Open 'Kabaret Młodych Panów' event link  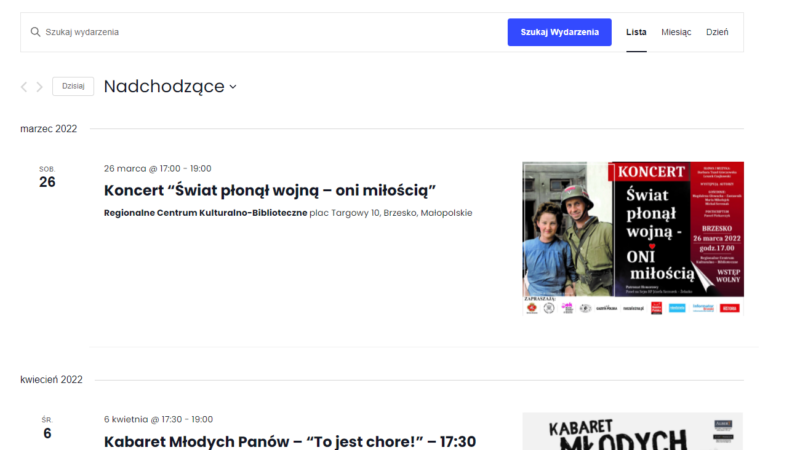pyautogui.click(x=289, y=441)
